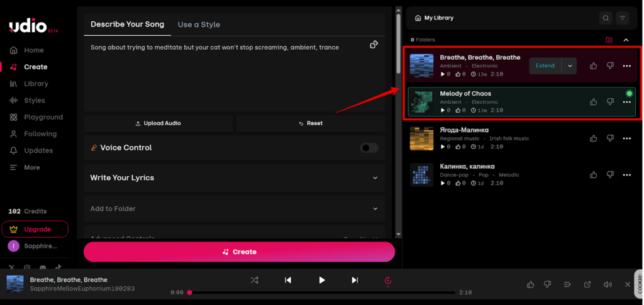
Task: Click the Ягода-Малинка thumbnail
Action: [422, 138]
